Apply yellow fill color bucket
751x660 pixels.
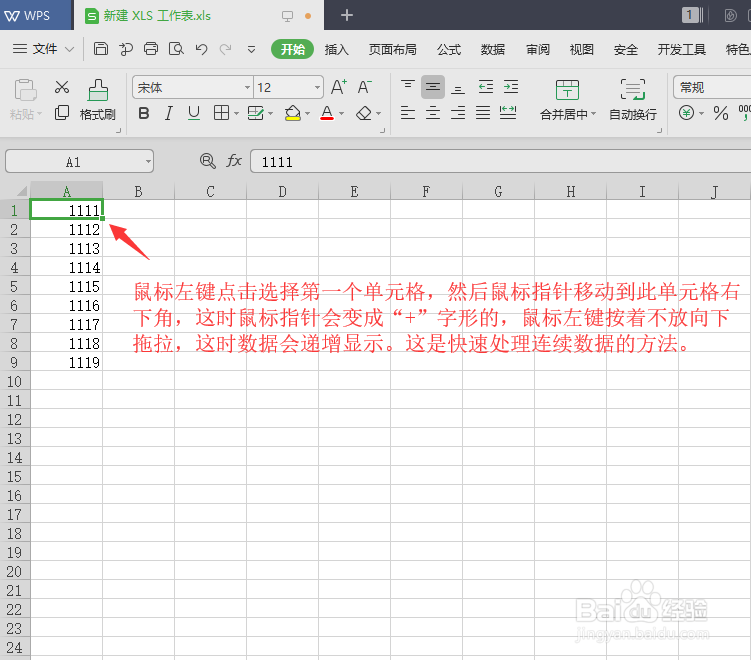(x=293, y=114)
